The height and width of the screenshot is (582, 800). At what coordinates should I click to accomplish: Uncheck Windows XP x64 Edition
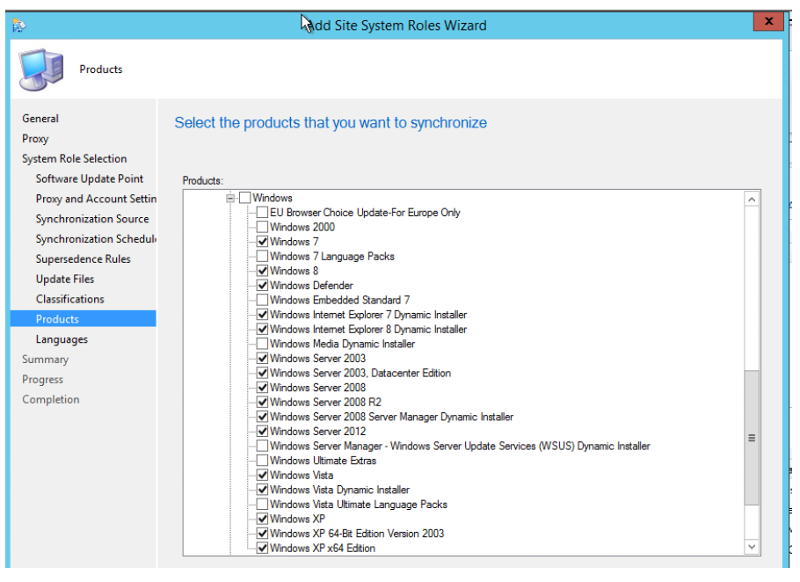(262, 547)
